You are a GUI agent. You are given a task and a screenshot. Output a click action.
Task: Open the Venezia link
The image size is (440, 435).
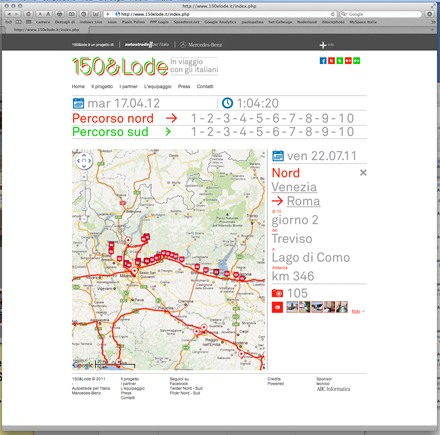[x=294, y=187]
